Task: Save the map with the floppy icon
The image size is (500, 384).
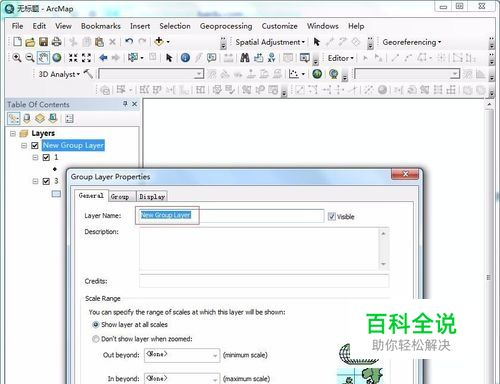Action: click(43, 42)
